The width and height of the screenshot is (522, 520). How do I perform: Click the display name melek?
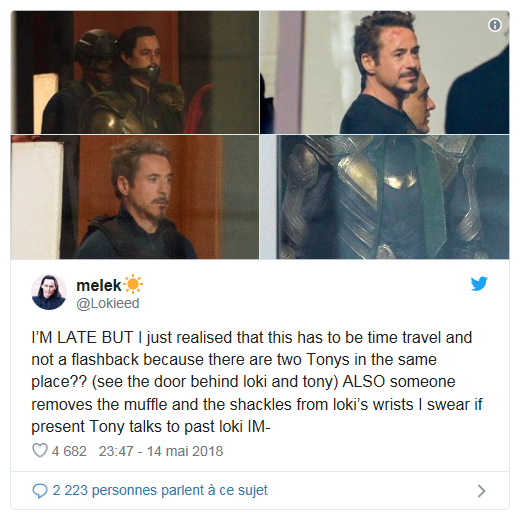(99, 285)
